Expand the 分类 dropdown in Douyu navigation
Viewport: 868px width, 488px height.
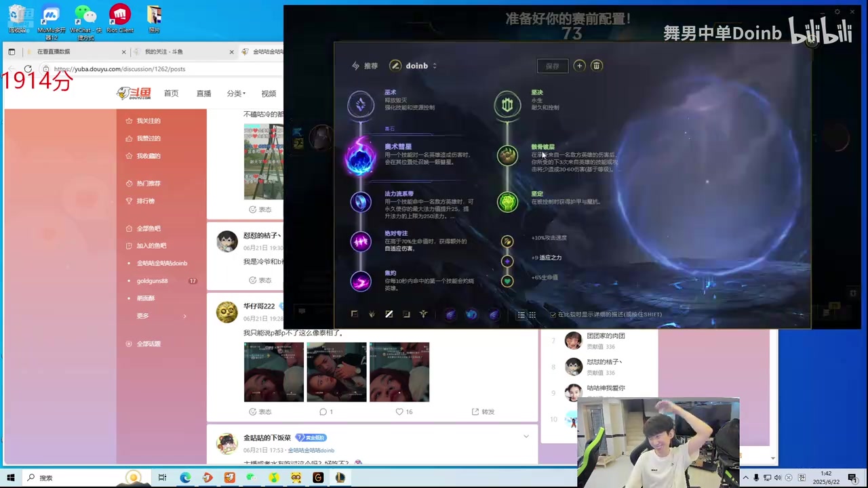click(236, 94)
